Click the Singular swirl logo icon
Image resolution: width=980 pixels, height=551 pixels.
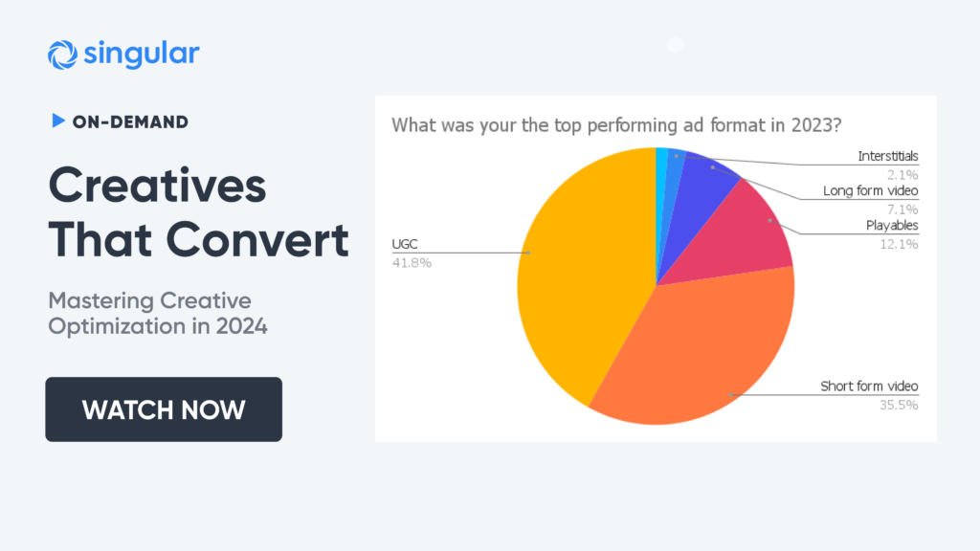pos(62,55)
